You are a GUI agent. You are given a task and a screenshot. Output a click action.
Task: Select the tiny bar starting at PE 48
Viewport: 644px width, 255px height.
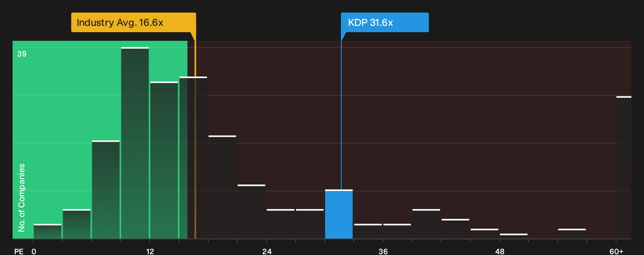514,236
